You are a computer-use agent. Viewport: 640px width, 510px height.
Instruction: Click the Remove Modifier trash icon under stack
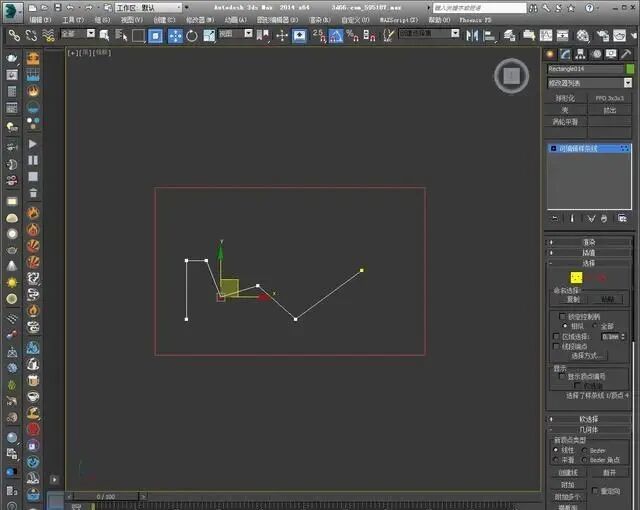click(604, 219)
